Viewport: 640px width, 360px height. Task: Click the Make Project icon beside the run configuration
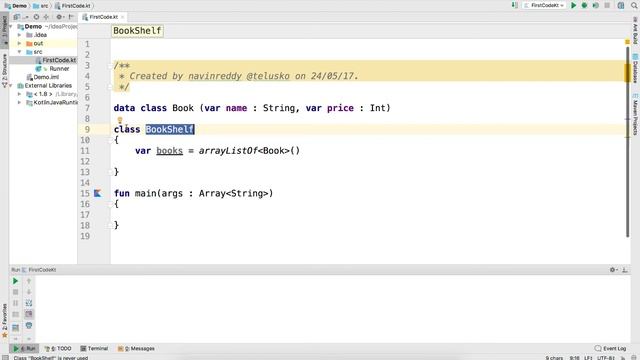[x=515, y=5]
